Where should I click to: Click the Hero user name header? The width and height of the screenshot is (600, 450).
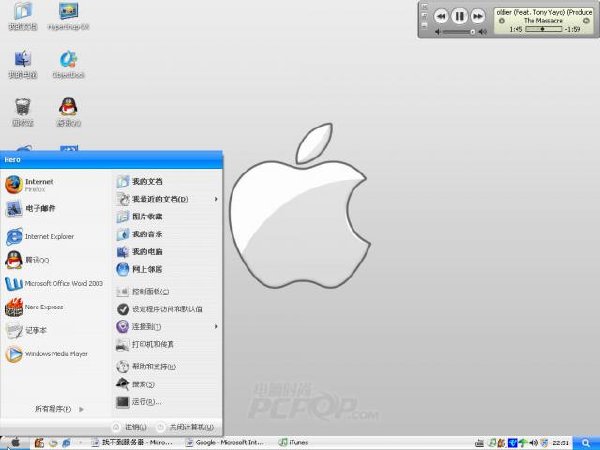point(12,160)
